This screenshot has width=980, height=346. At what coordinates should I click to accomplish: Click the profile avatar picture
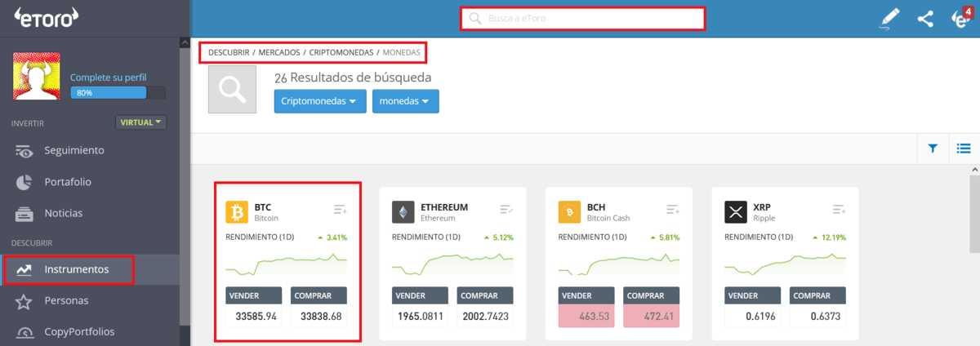pos(37,77)
